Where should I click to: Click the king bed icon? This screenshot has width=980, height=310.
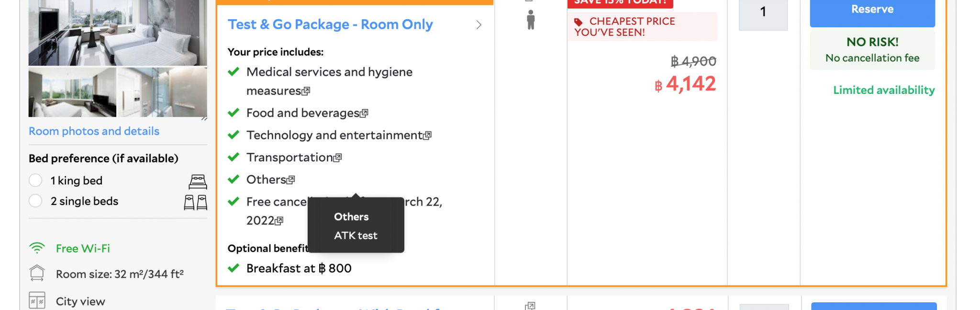point(198,182)
